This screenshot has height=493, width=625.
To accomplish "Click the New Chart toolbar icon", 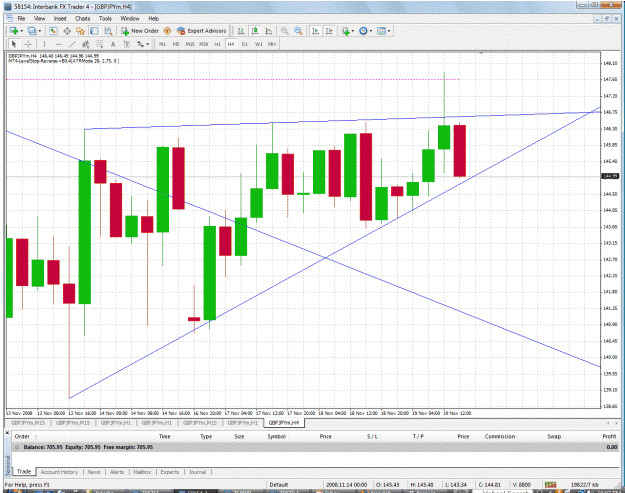I will pyautogui.click(x=14, y=31).
